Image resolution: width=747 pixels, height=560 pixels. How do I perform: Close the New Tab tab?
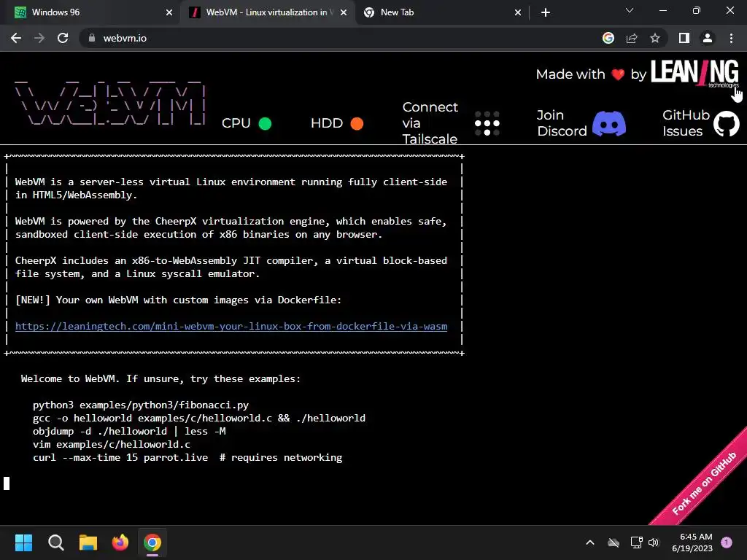pos(518,12)
